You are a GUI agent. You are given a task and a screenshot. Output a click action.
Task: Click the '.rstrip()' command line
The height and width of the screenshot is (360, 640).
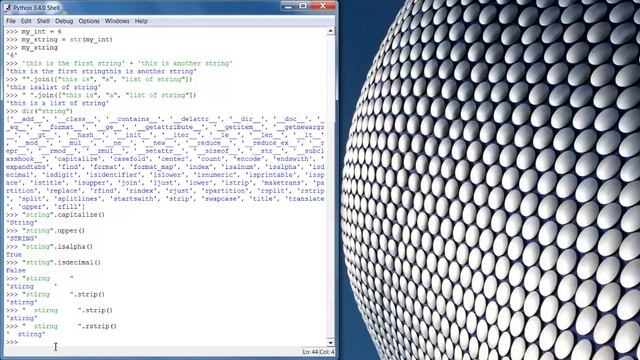[61, 326]
